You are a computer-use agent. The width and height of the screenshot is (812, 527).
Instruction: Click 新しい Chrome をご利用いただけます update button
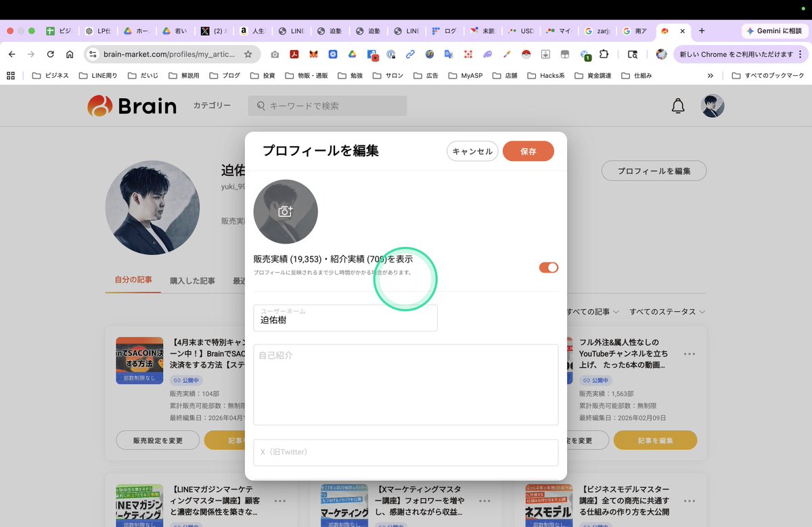(740, 54)
